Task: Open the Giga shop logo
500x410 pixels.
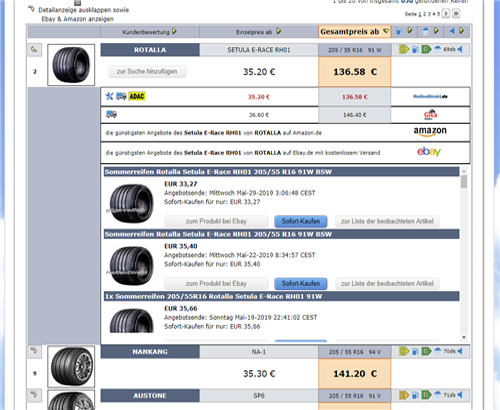Action: (x=430, y=115)
